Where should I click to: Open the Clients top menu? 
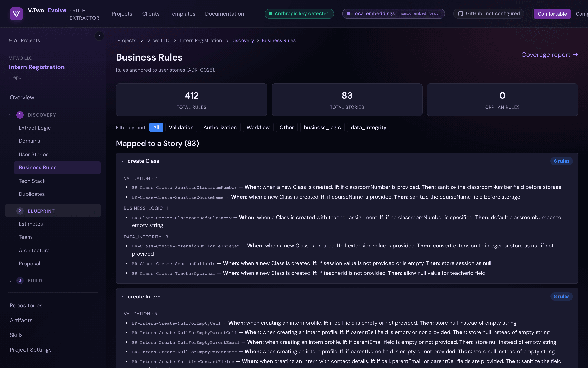[151, 14]
